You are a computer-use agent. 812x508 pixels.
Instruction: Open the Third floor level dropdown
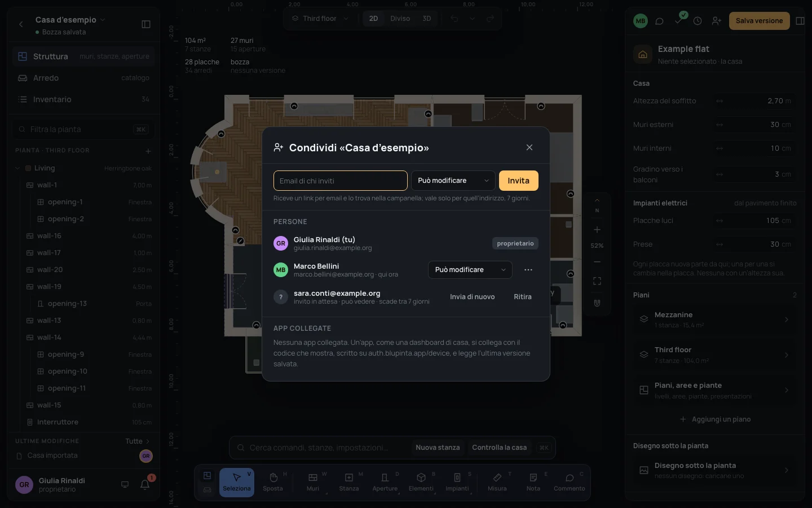(x=320, y=19)
